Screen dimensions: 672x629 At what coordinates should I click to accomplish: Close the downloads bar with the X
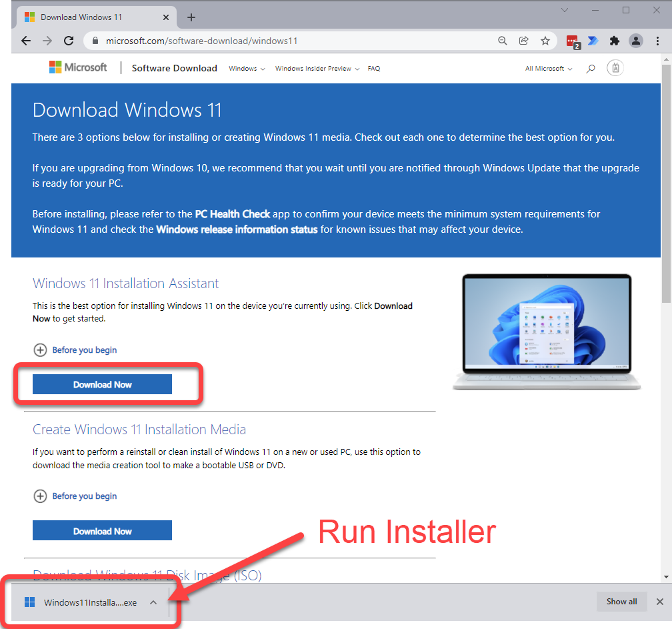[x=660, y=602]
